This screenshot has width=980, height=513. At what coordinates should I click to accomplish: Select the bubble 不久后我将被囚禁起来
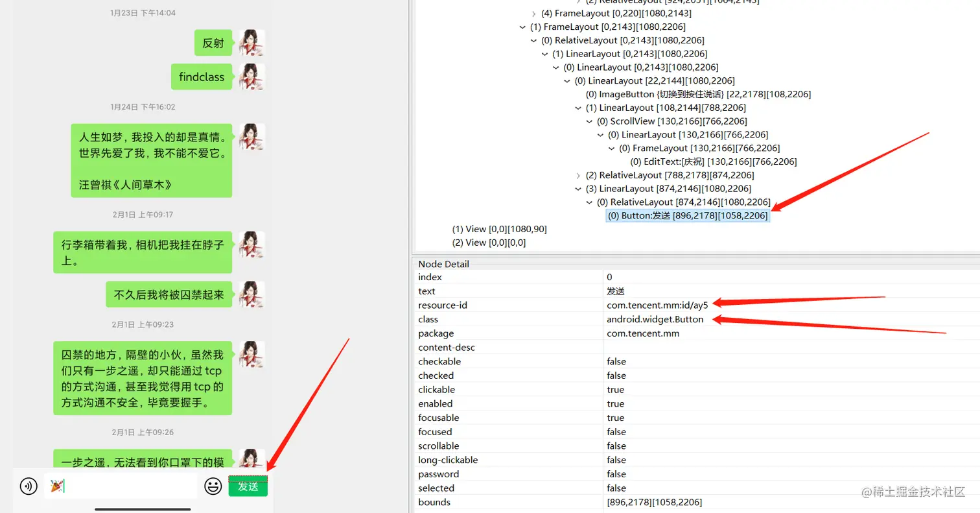(169, 294)
